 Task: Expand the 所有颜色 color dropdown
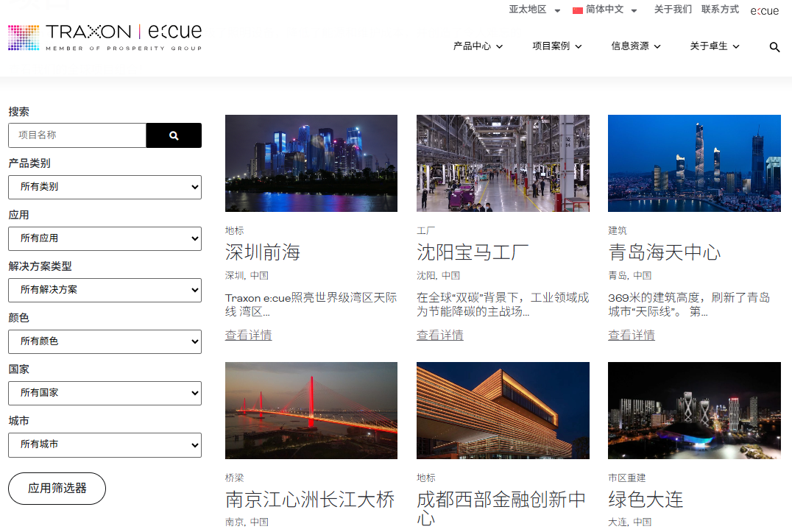point(105,341)
